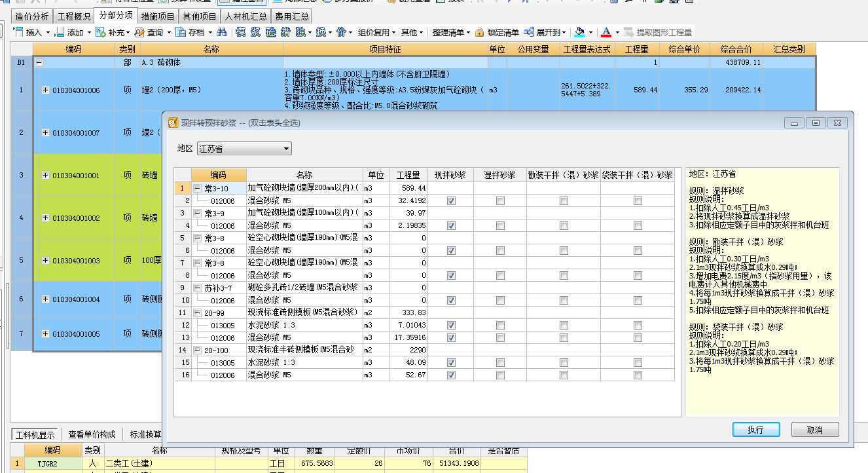The image size is (868, 473).
Task: Click the 砼 (concrete) toolbar icon
Action: pyautogui.click(x=270, y=32)
